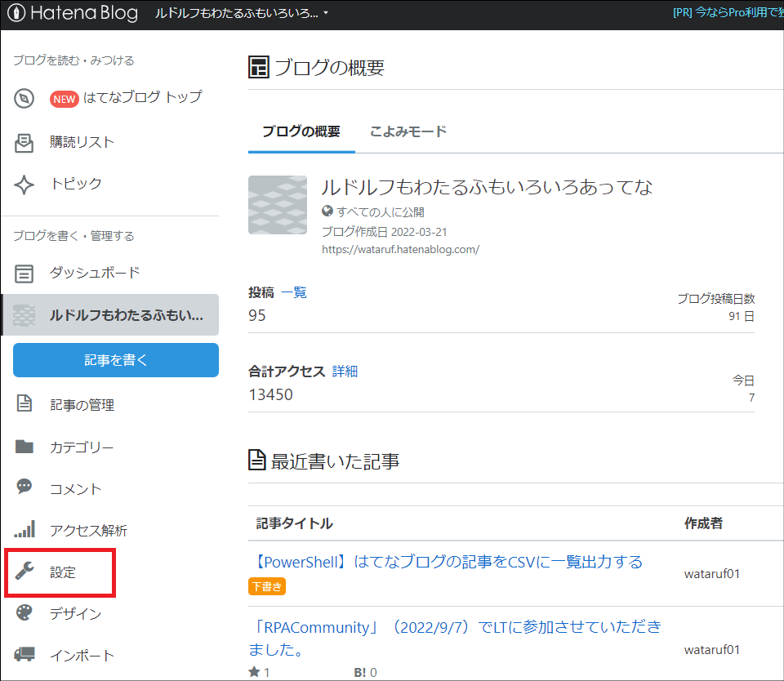Open はてなブログ トップ in sidebar
Screen dimensions: 784x681
coord(142,97)
